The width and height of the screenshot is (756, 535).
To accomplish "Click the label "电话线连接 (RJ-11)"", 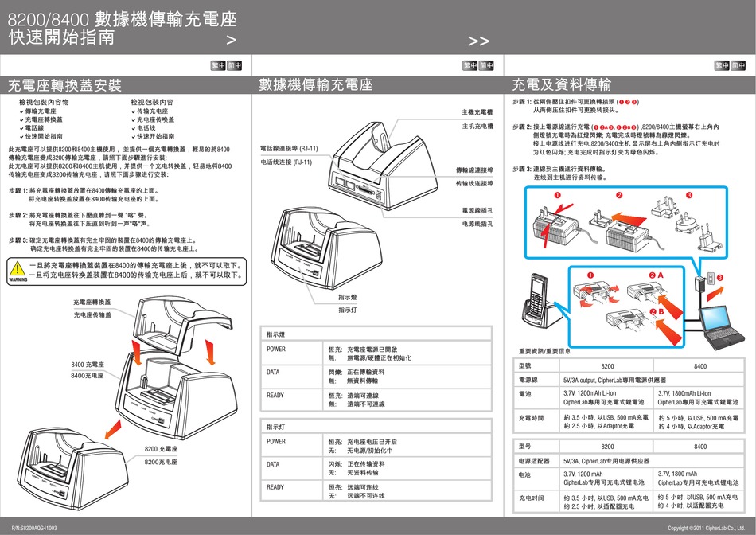I will 286,162.
